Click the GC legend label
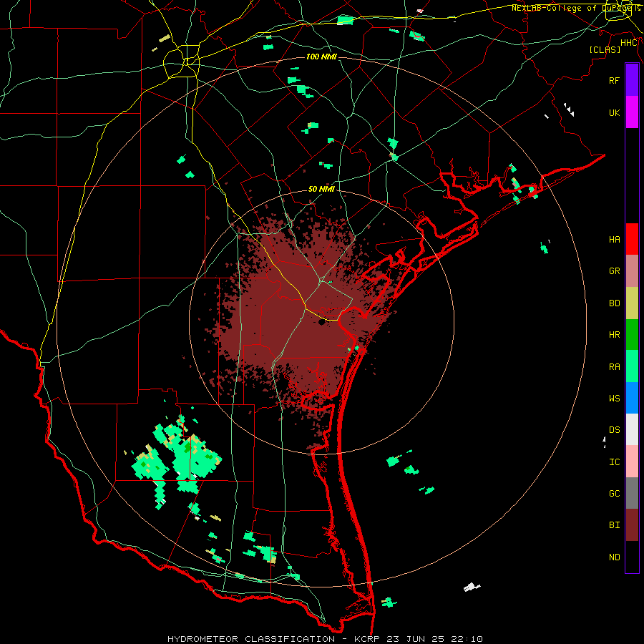Viewport: 644px width, 644px height. [615, 493]
